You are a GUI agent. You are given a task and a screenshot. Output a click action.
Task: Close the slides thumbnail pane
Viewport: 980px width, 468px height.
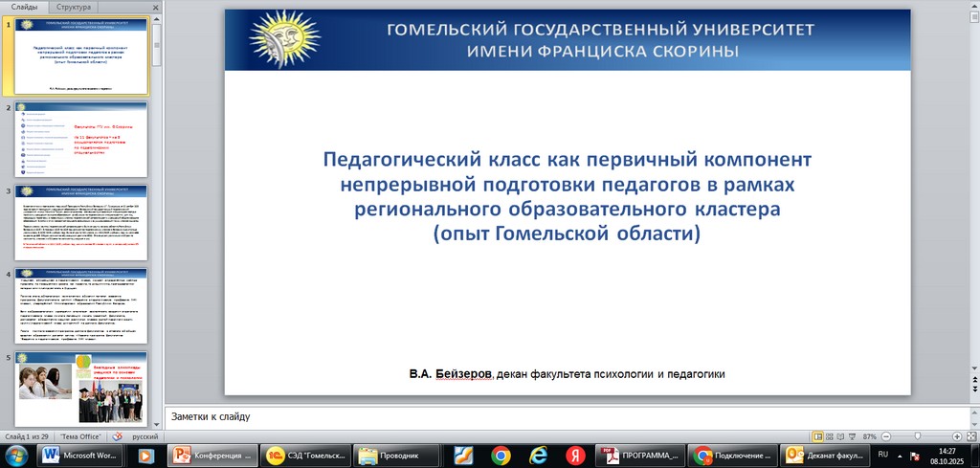155,7
